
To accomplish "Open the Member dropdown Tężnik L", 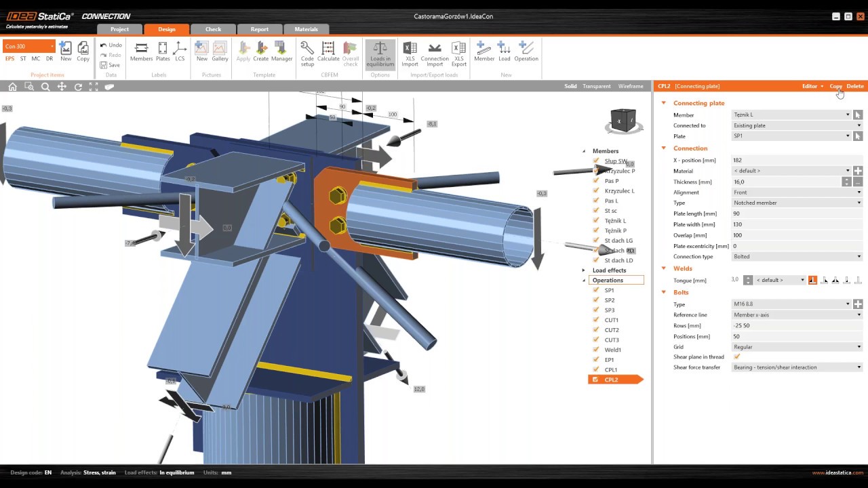I will pyautogui.click(x=791, y=115).
